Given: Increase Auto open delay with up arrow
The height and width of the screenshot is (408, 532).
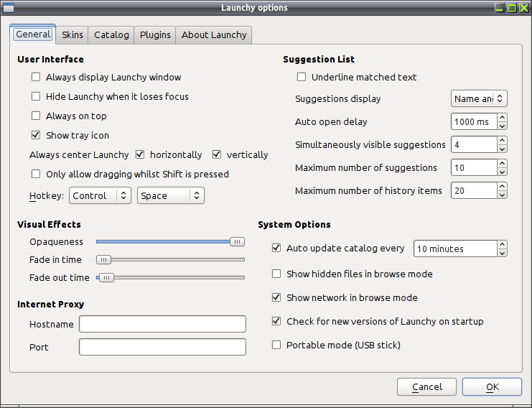Looking at the screenshot, I should [x=502, y=118].
